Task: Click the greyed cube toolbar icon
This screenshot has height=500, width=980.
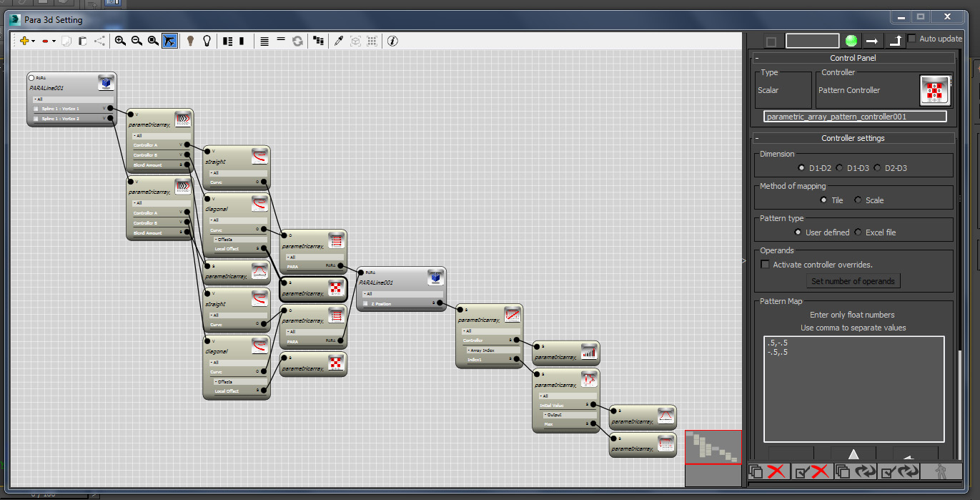Action: point(356,41)
